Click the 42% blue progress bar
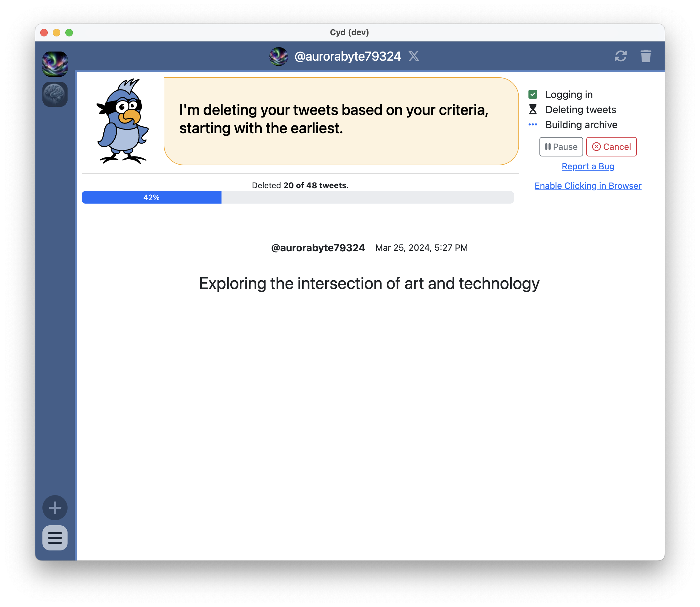Image resolution: width=700 pixels, height=607 pixels. pyautogui.click(x=151, y=198)
